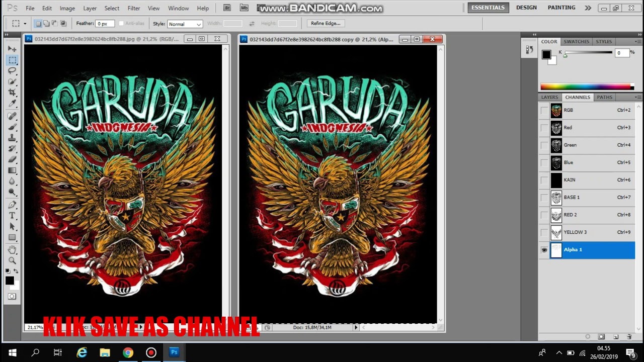Show the Blue channel
The height and width of the screenshot is (362, 644).
[x=544, y=162]
